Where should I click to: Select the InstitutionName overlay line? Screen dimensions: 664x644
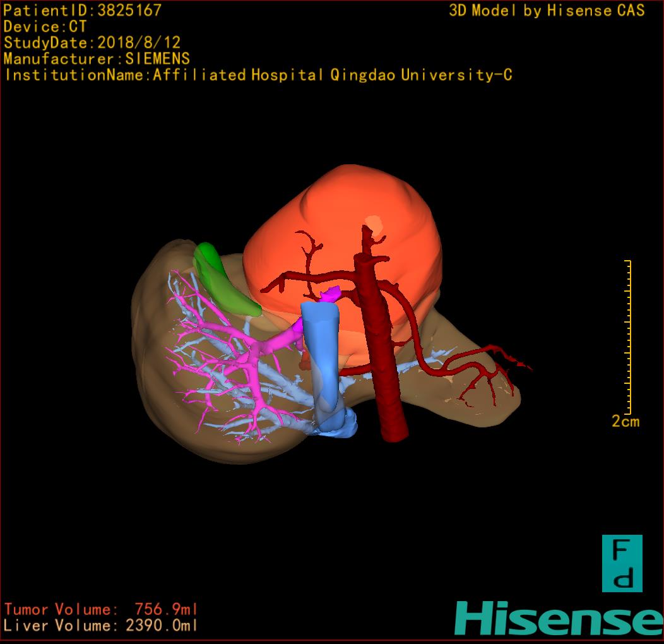click(x=258, y=75)
